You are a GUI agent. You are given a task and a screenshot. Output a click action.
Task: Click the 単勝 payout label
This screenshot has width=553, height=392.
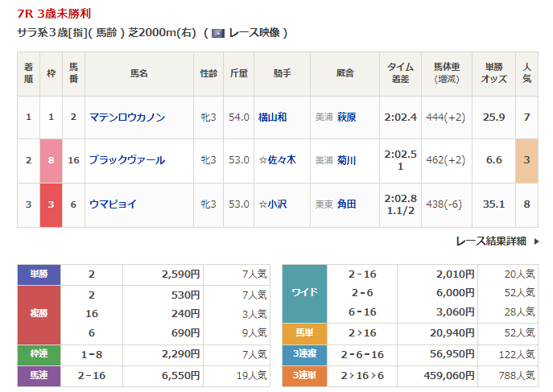tap(39, 275)
